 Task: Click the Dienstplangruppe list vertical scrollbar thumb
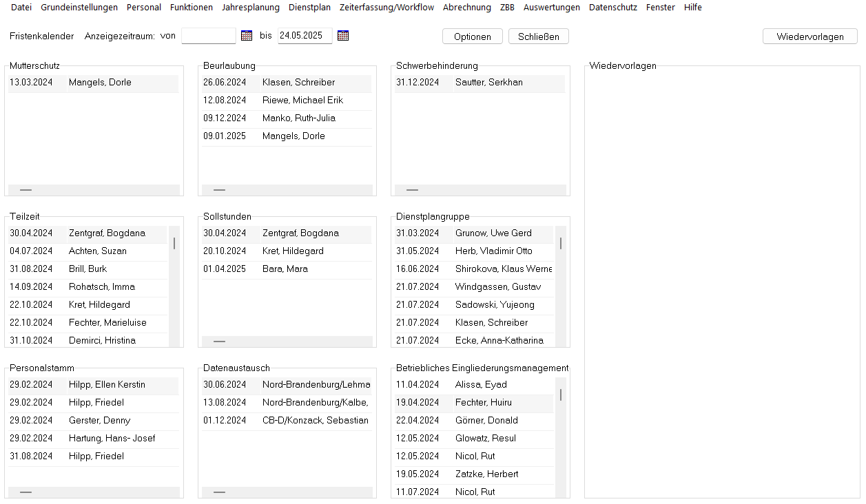pyautogui.click(x=561, y=243)
